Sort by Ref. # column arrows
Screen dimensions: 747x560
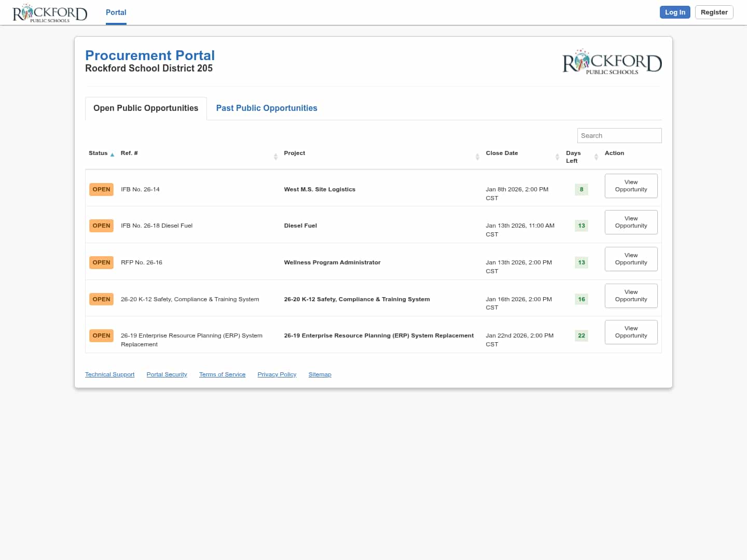pos(275,157)
